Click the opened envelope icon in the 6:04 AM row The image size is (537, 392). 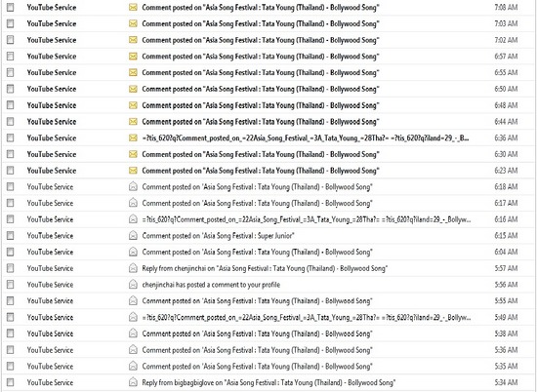click(133, 252)
